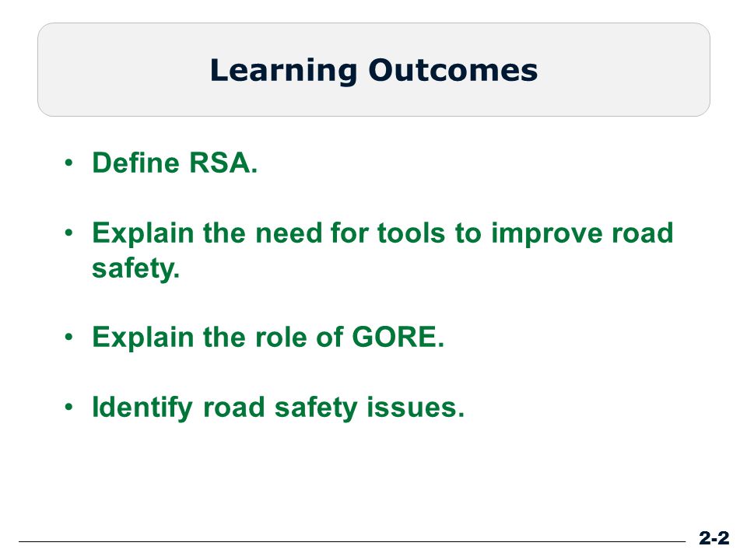The width and height of the screenshot is (747, 560).
Task: Click the word GORE
Action: [398, 337]
